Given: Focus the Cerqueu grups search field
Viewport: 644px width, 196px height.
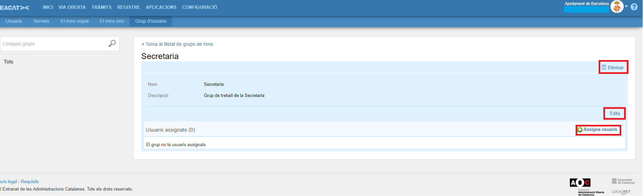Looking at the screenshot, I should click(54, 44).
